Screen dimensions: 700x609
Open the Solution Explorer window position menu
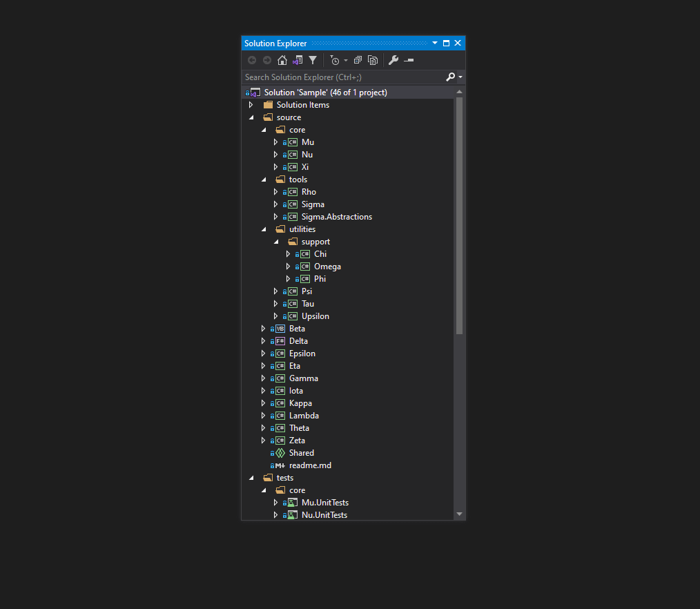[x=435, y=43]
